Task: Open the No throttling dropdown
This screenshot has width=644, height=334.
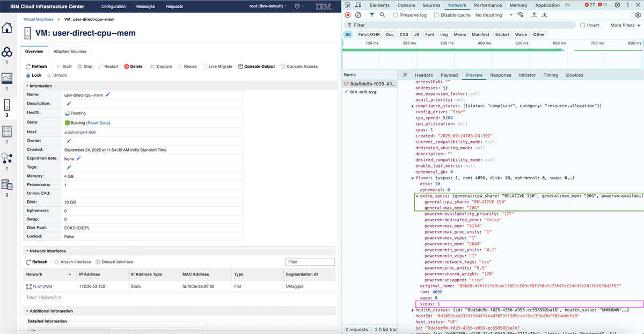Action: click(492, 15)
